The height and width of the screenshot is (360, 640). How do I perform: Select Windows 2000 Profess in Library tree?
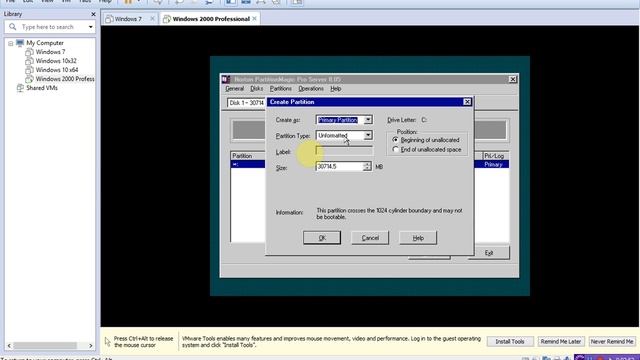click(65, 79)
